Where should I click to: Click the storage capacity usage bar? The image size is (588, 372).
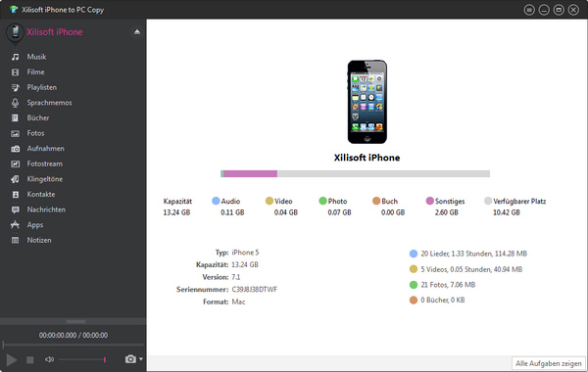pos(355,174)
